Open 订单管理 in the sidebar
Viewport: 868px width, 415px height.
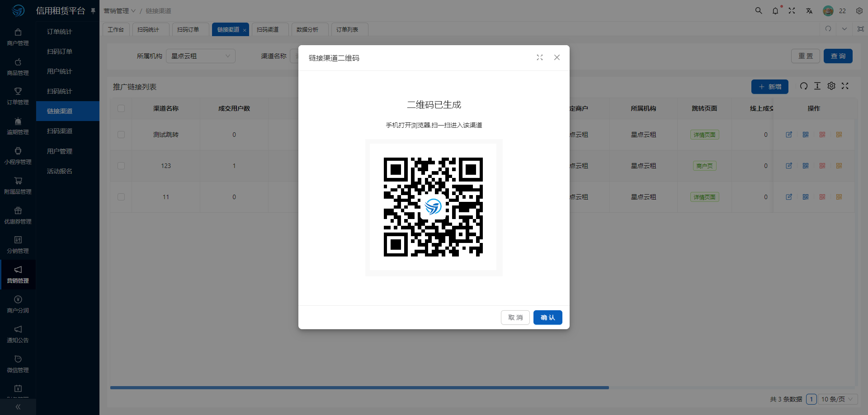point(18,96)
